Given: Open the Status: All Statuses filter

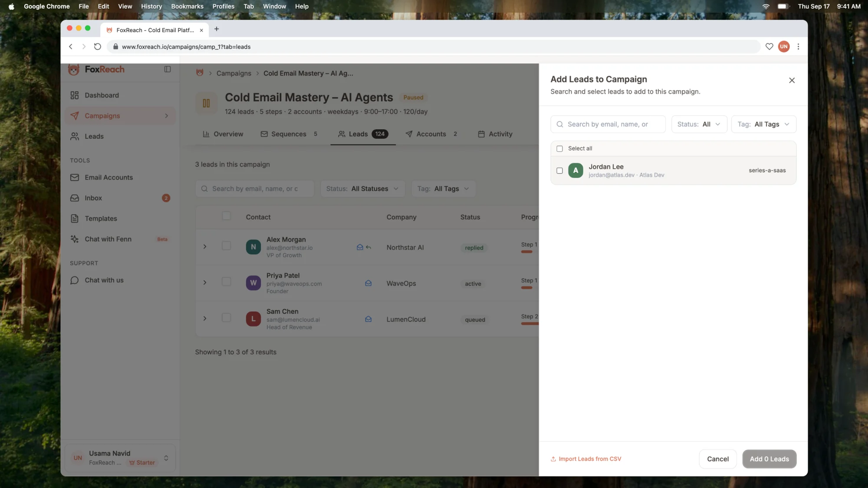Looking at the screenshot, I should (x=362, y=189).
